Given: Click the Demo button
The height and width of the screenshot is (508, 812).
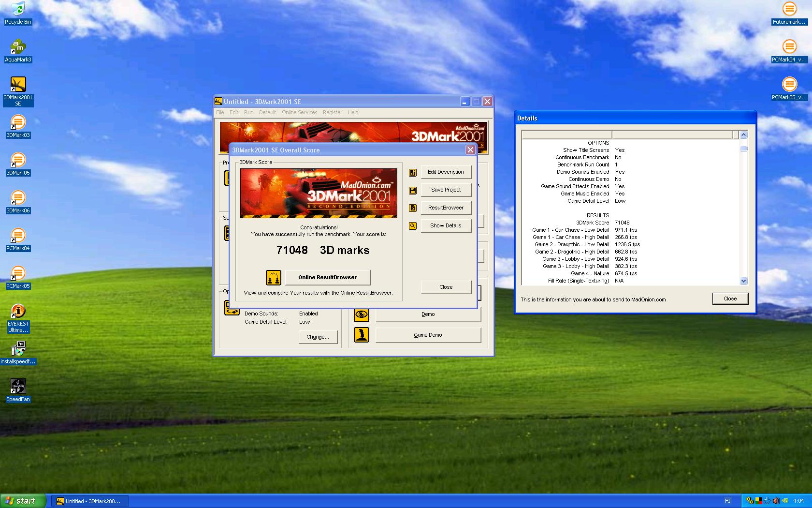Looking at the screenshot, I should (x=428, y=314).
